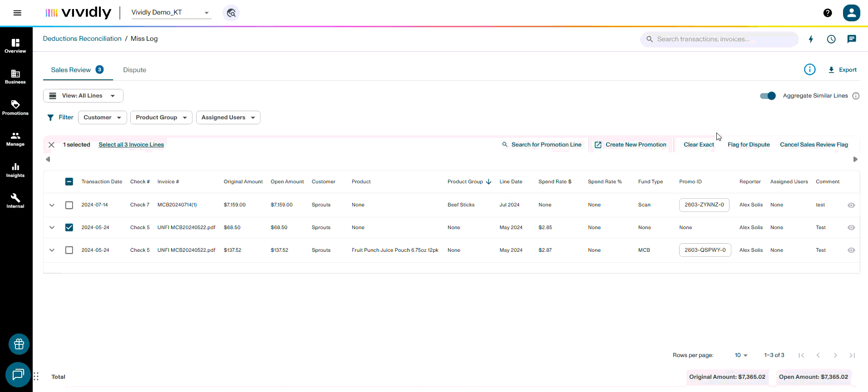Open the recent history clock icon
This screenshot has width=868, height=392.
tap(831, 39)
